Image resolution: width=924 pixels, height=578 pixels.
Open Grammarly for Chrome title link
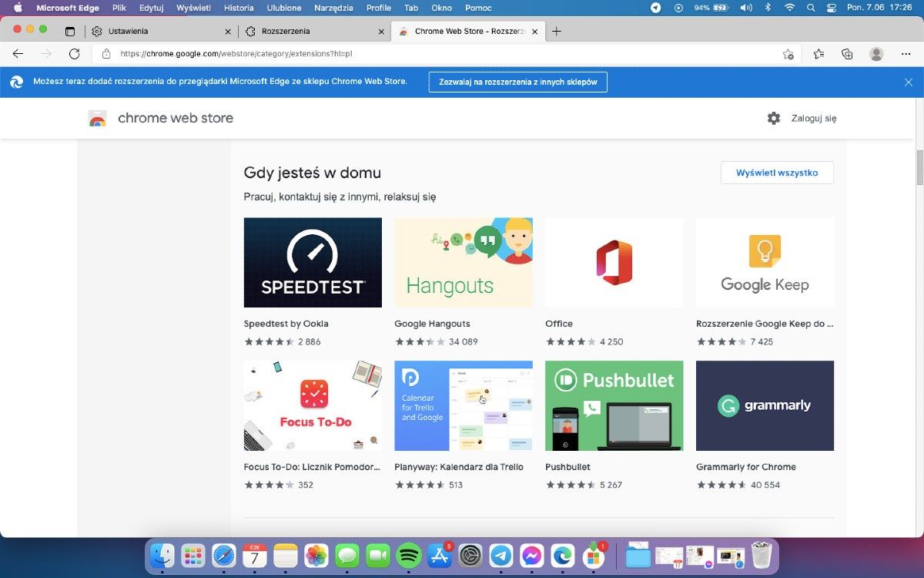pos(746,467)
